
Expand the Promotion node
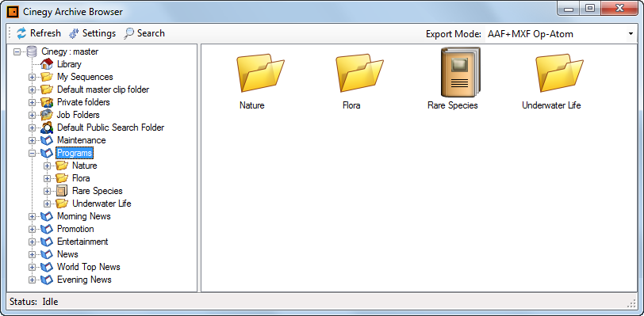(x=32, y=230)
